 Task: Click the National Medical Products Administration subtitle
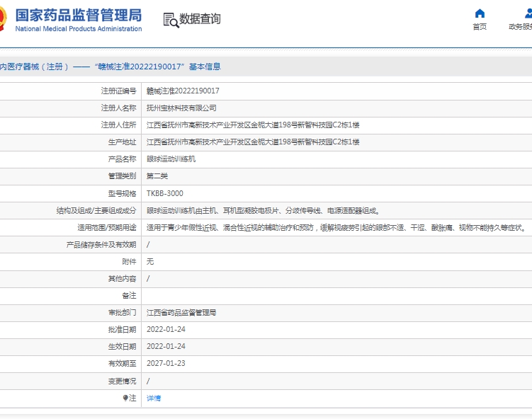tap(79, 29)
